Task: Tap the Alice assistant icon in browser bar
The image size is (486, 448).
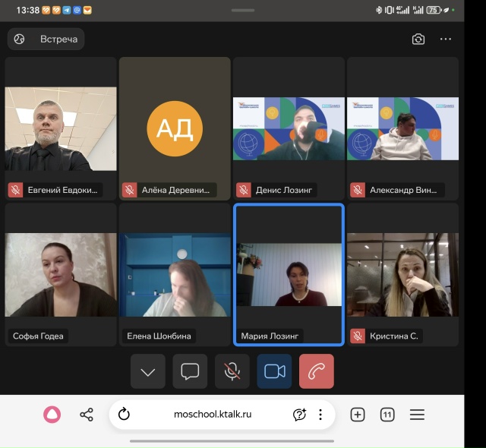Action: pos(52,415)
